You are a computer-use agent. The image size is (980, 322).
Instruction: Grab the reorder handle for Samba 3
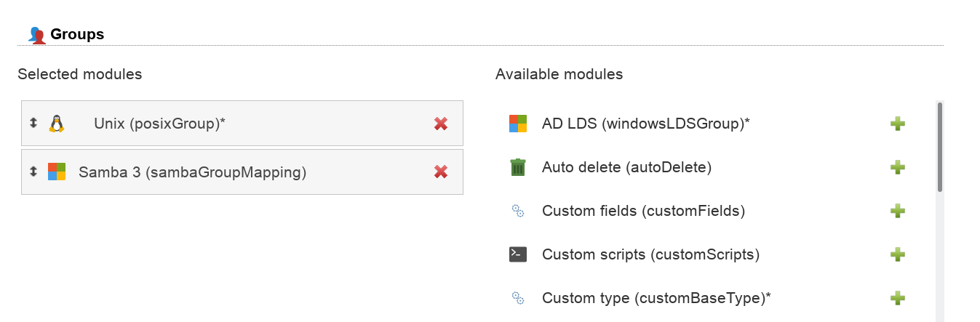point(33,172)
